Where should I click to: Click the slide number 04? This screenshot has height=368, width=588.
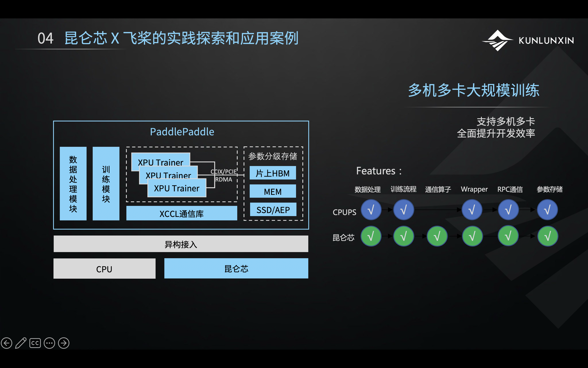pos(46,38)
